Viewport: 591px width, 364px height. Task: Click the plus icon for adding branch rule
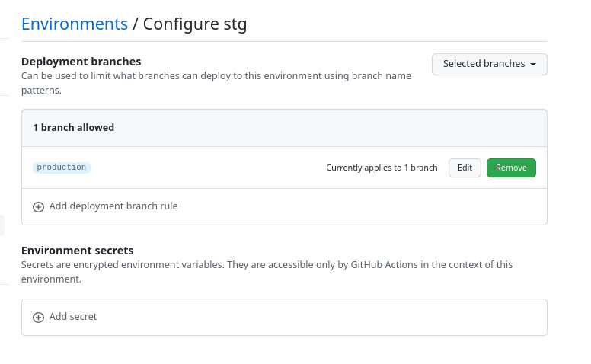[38, 206]
